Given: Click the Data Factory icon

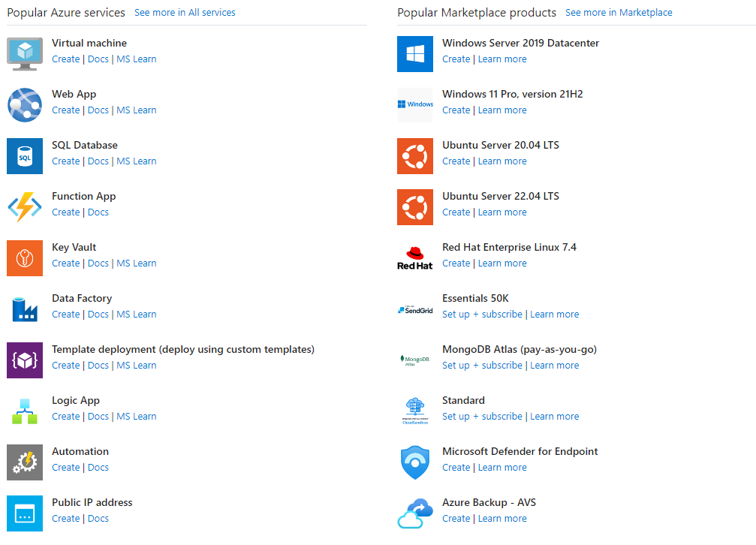Looking at the screenshot, I should click(25, 309).
